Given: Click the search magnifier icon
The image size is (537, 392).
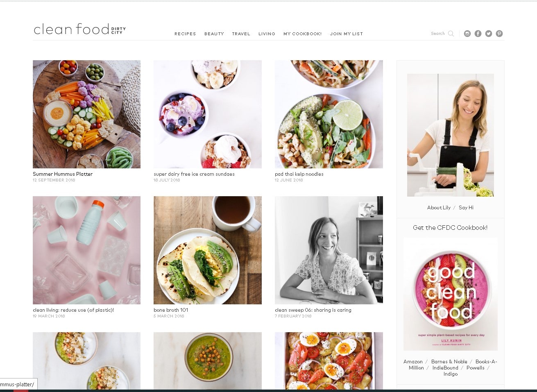Looking at the screenshot, I should click(x=451, y=34).
